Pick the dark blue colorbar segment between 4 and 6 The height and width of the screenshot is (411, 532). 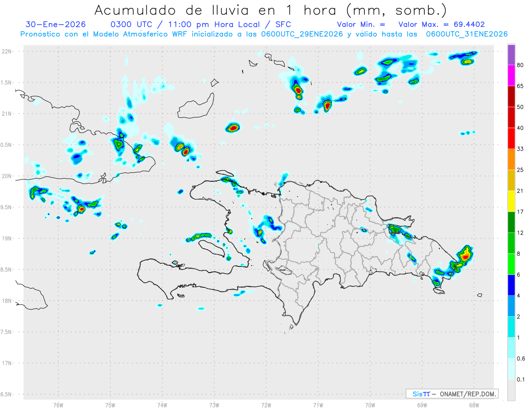coord(511,285)
